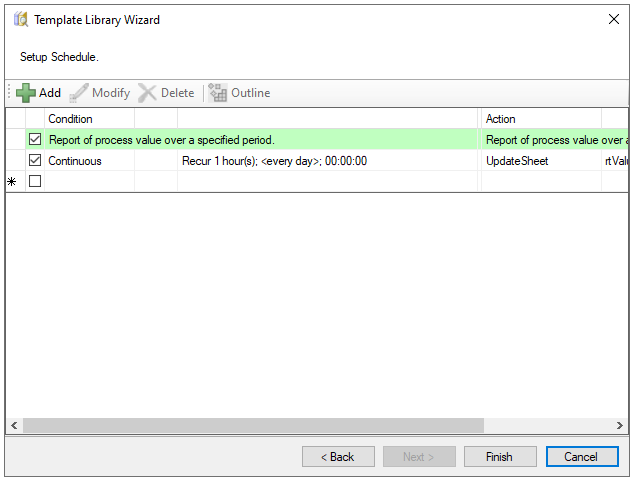Uncheck the Continuous row checkbox
This screenshot has width=636, height=482.
pos(35,160)
